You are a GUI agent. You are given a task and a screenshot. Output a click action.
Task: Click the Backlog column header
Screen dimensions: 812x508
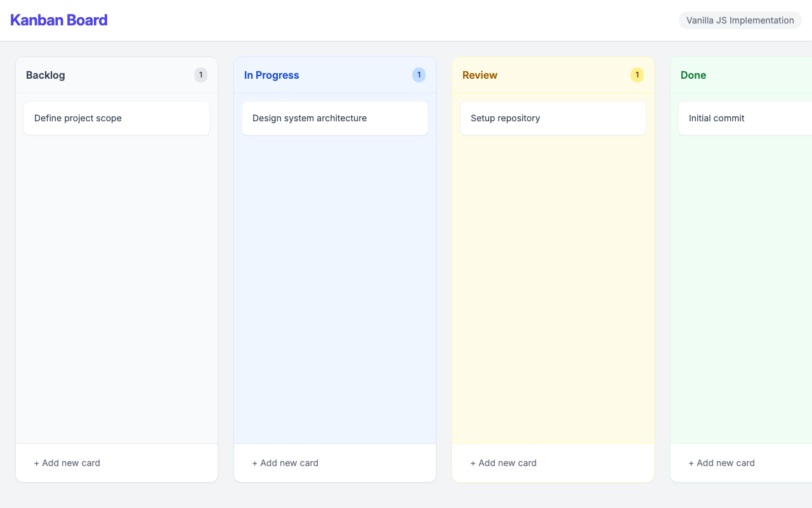(117, 74)
